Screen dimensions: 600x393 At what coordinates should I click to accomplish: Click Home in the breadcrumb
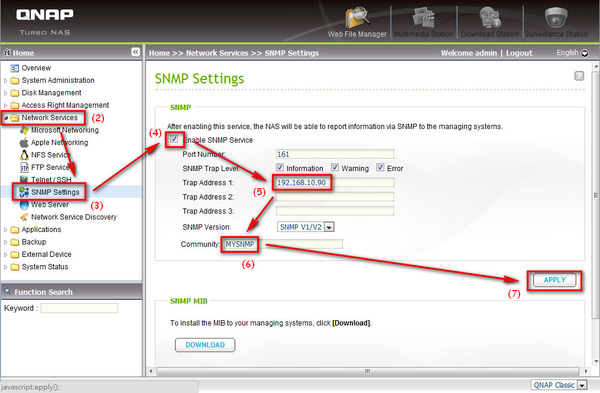coord(159,53)
